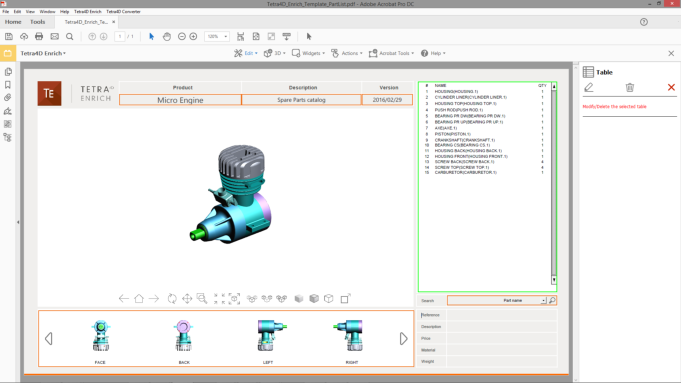Screen dimensions: 681x383
Task: Zoom out with the minus icon
Action: (x=182, y=36)
